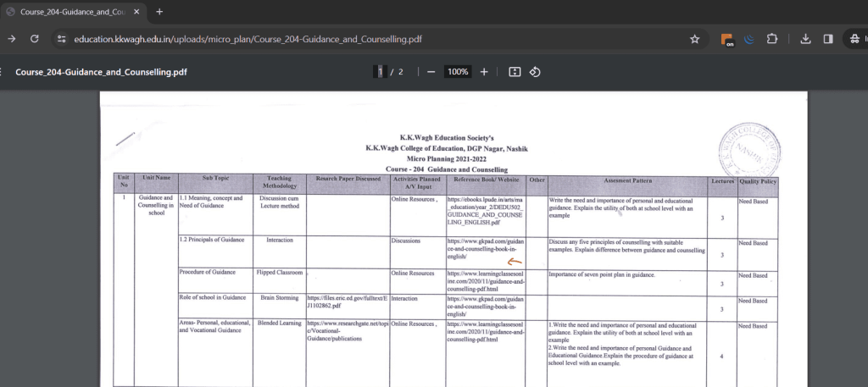This screenshot has width=868, height=387.
Task: Open learningclassesonline link in Procedure of Guidance row
Action: click(x=486, y=281)
